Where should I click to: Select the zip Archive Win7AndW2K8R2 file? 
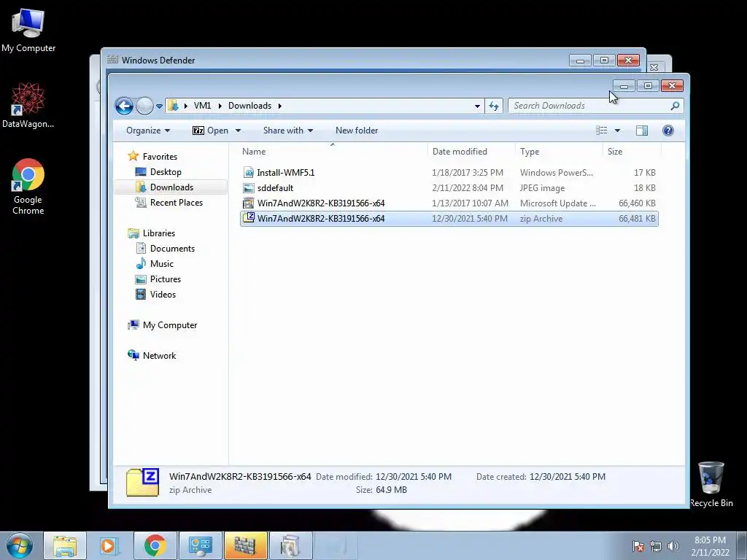pyautogui.click(x=449, y=219)
